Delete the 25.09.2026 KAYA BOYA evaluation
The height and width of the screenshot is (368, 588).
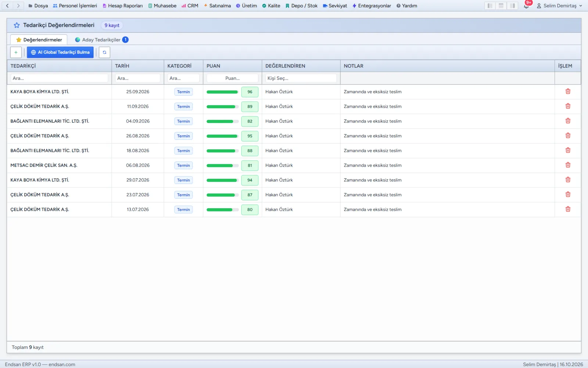click(x=568, y=91)
